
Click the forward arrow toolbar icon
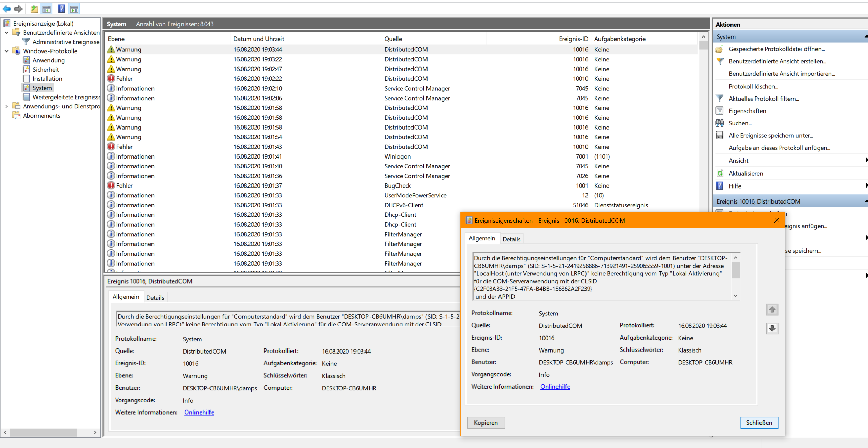coord(18,9)
